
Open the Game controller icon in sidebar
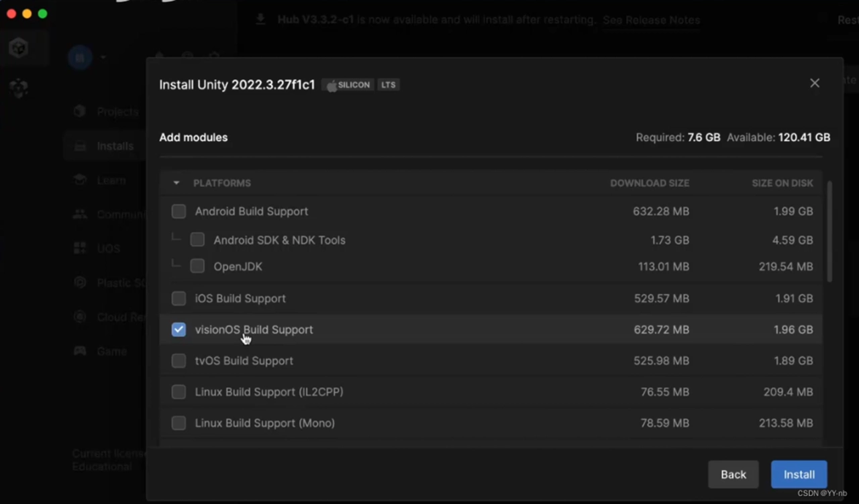click(x=80, y=351)
